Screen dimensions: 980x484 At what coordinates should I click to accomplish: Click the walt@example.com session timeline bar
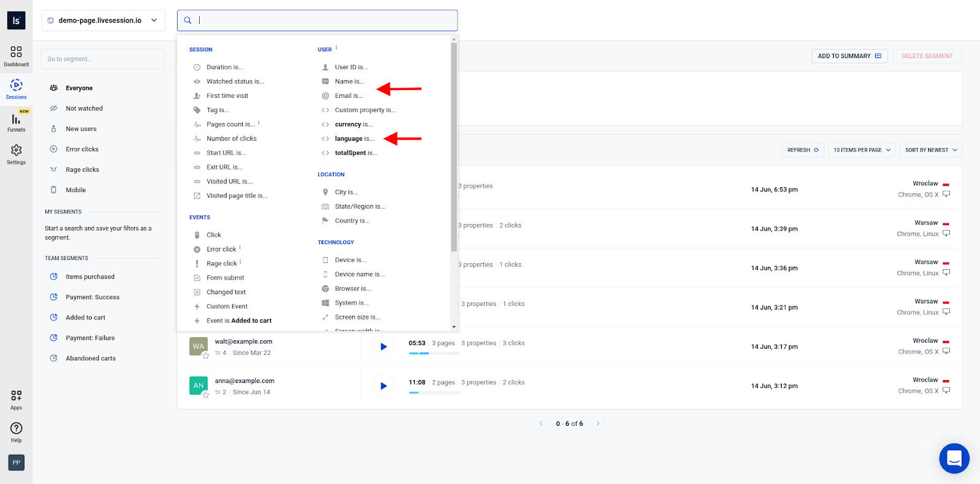pos(434,354)
